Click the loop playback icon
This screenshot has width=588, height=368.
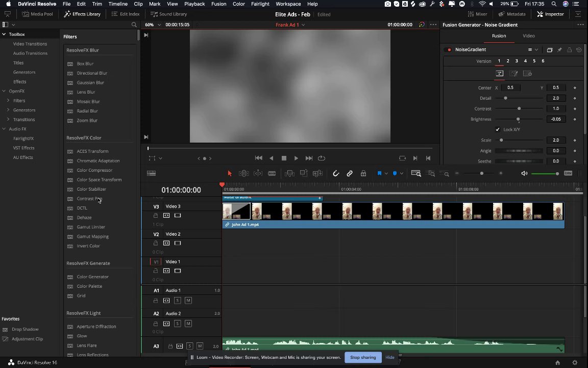(x=322, y=158)
